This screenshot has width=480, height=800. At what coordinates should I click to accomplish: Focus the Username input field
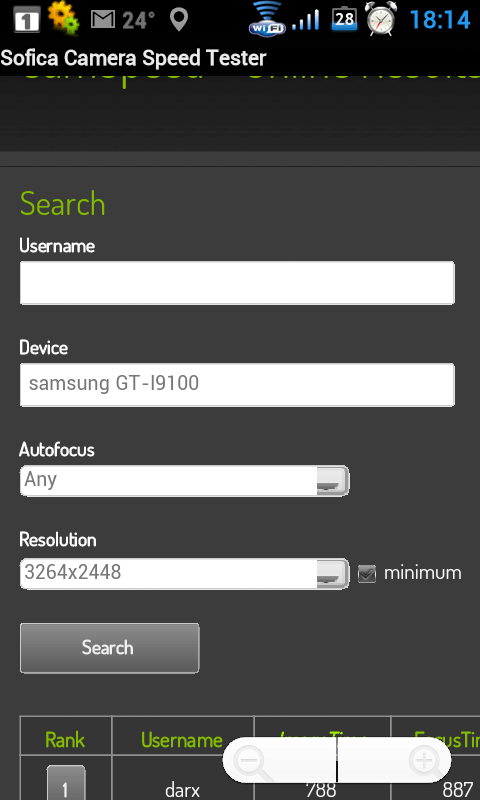tap(237, 283)
